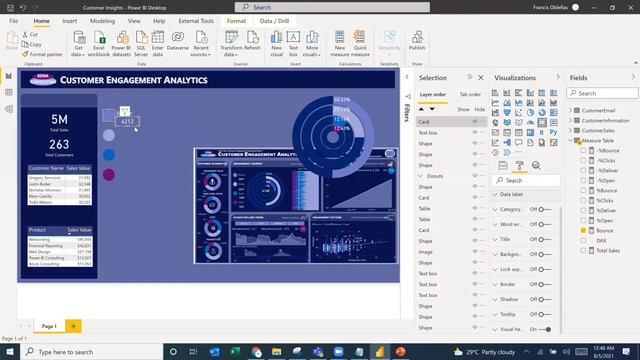Select the light purple circle swatch
This screenshot has height=360, width=640.
click(x=109, y=135)
